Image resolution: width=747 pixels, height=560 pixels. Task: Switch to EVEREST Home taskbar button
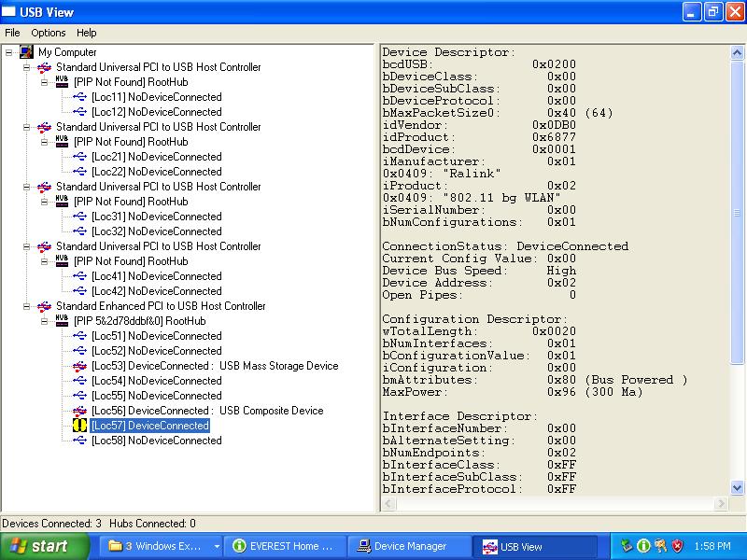point(285,546)
